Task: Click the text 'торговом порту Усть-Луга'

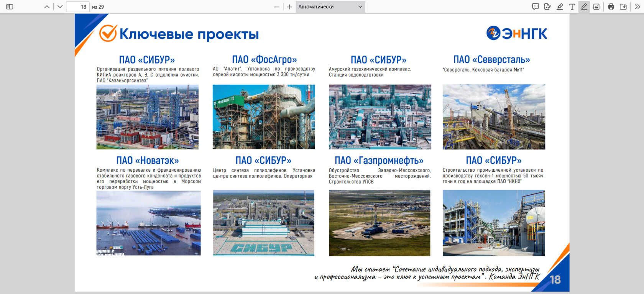Action: click(x=125, y=187)
